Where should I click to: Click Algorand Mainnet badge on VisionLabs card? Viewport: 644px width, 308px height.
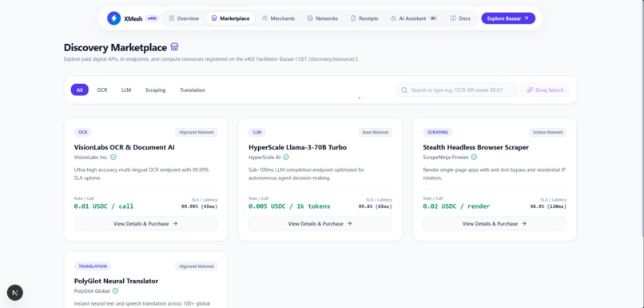(197, 132)
